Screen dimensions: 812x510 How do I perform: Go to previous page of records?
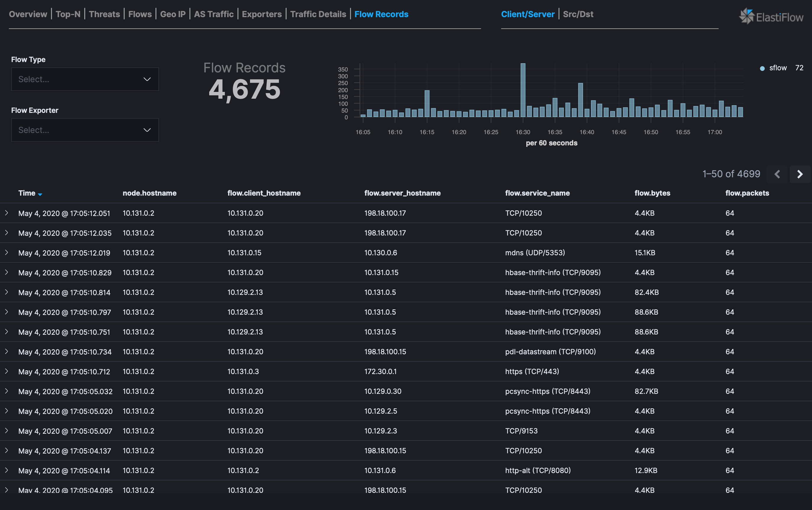(777, 174)
